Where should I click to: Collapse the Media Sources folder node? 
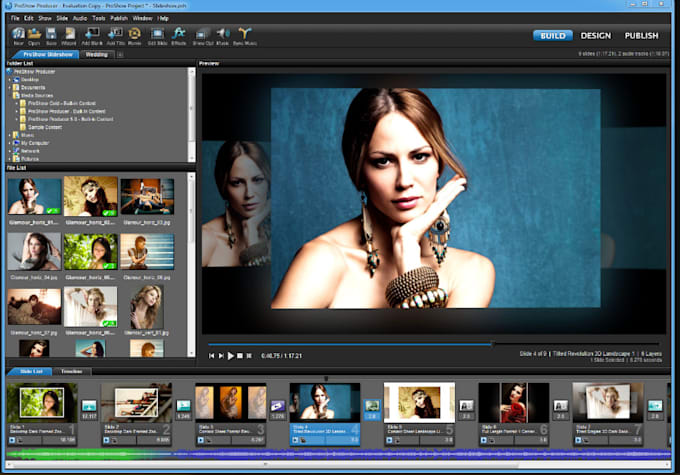[x=12, y=95]
